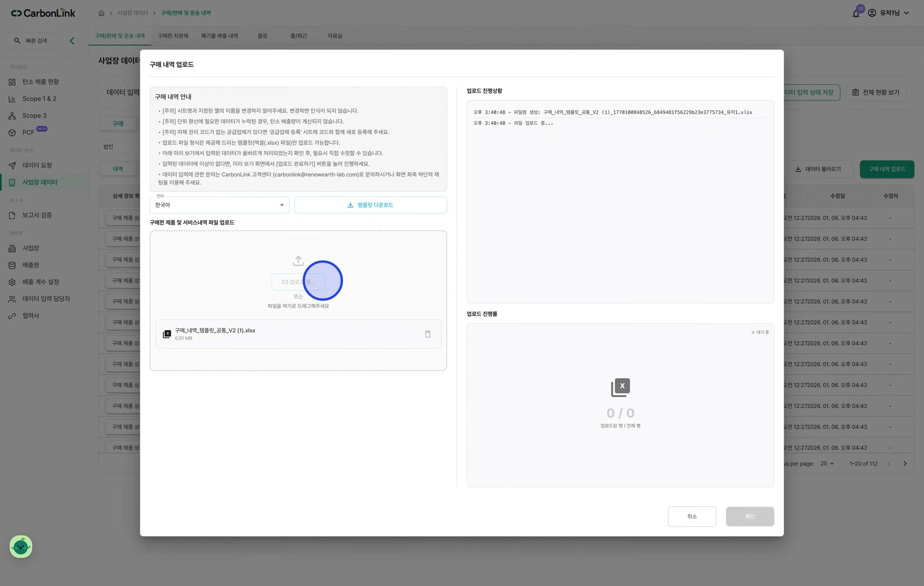
Task: Collapse the sidebar with left chevron
Action: 72,41
